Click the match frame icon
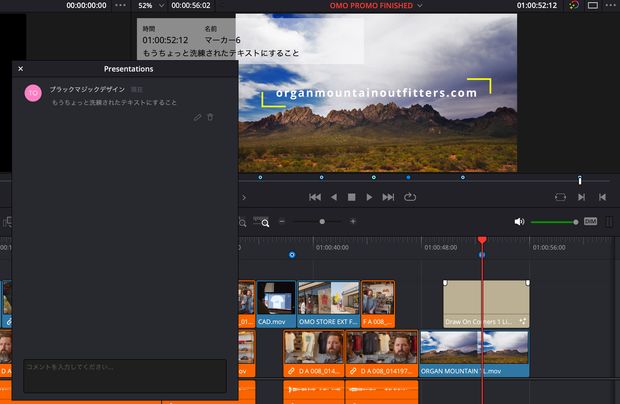Image resolution: width=620 pixels, height=404 pixels. click(x=560, y=197)
